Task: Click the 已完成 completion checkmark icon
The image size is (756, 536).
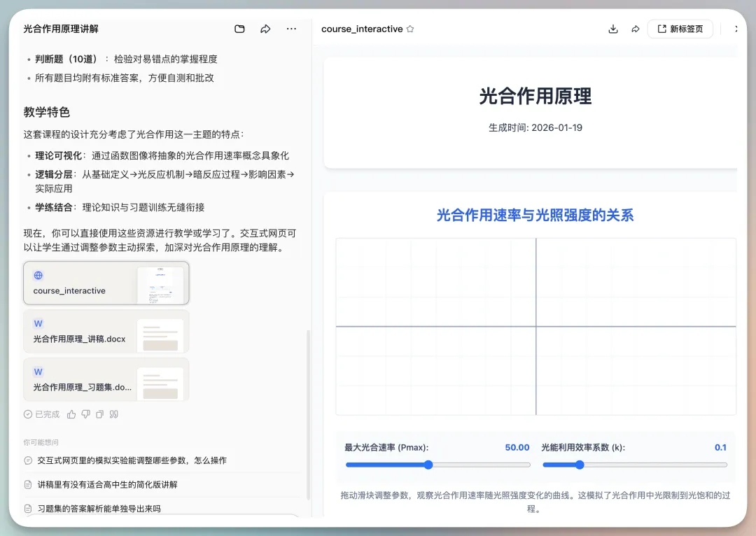Action: pos(29,414)
